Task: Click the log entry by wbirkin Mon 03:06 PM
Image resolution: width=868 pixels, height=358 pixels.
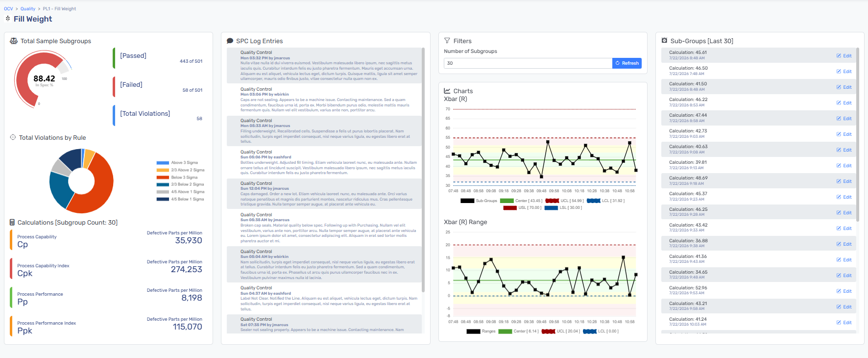Action: pos(324,100)
